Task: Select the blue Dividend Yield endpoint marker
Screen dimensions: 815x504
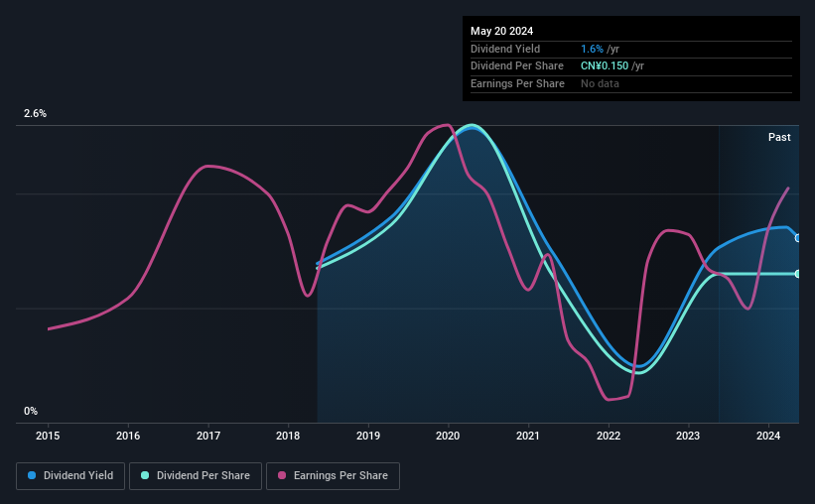Action: coord(797,238)
